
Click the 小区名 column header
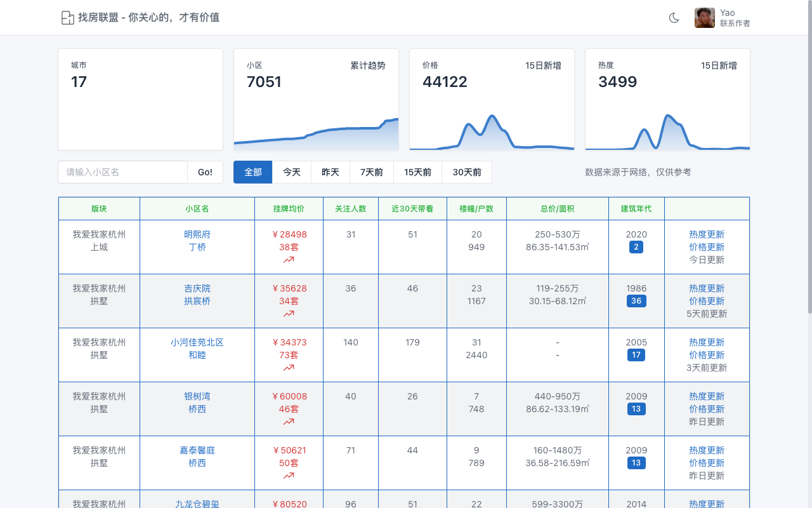point(197,208)
